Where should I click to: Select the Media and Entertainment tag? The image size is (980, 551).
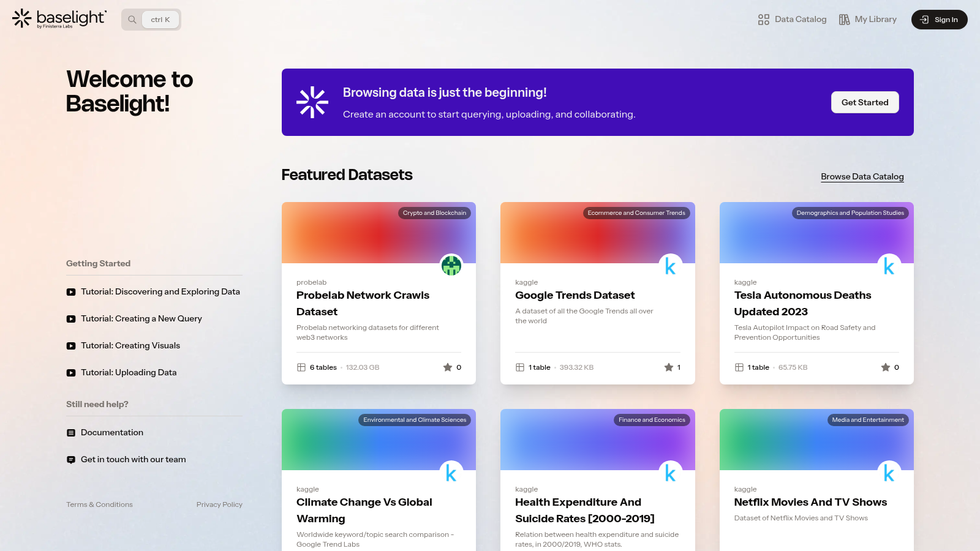(x=868, y=420)
